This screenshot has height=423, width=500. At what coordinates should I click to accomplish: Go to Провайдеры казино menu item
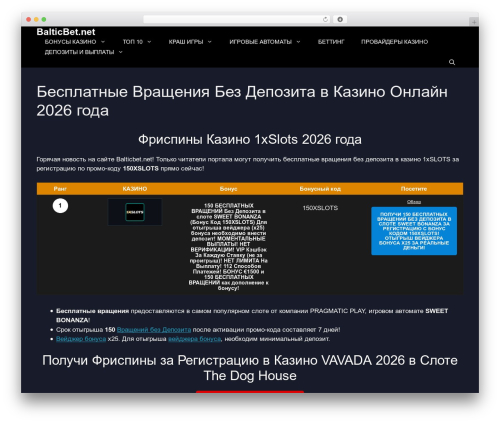coord(394,42)
